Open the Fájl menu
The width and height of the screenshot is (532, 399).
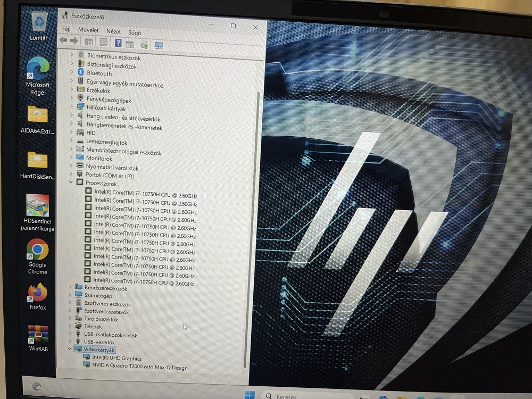[x=66, y=29]
